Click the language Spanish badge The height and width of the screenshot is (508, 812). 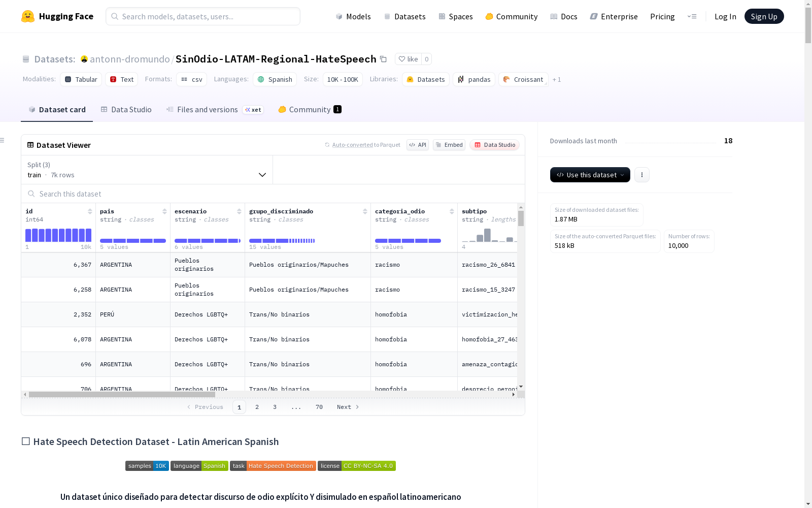(199, 466)
